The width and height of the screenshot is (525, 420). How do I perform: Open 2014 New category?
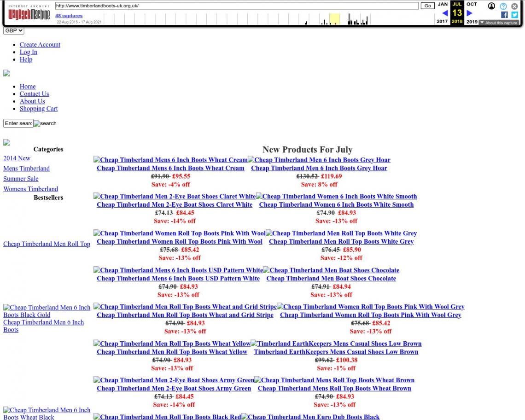17,158
